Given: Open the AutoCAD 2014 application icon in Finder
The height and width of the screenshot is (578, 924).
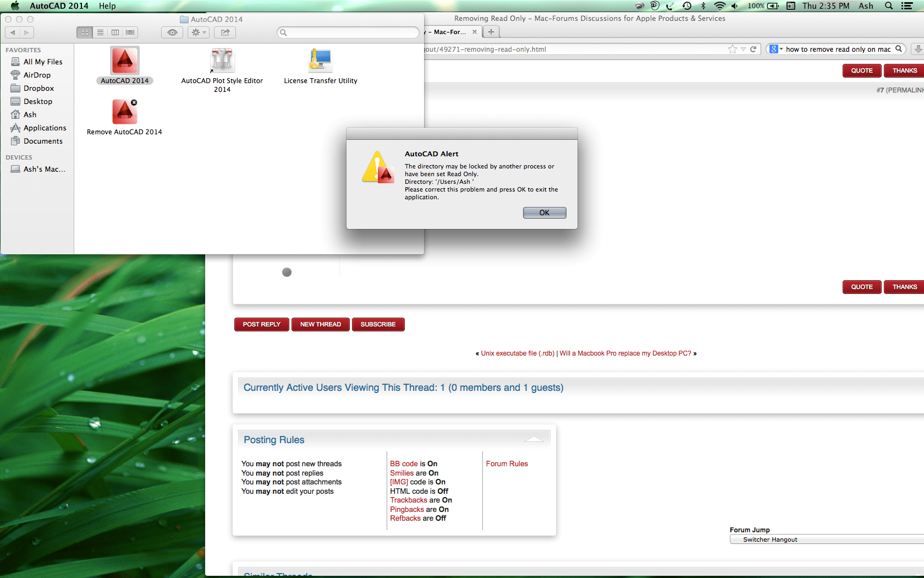Looking at the screenshot, I should click(x=125, y=61).
